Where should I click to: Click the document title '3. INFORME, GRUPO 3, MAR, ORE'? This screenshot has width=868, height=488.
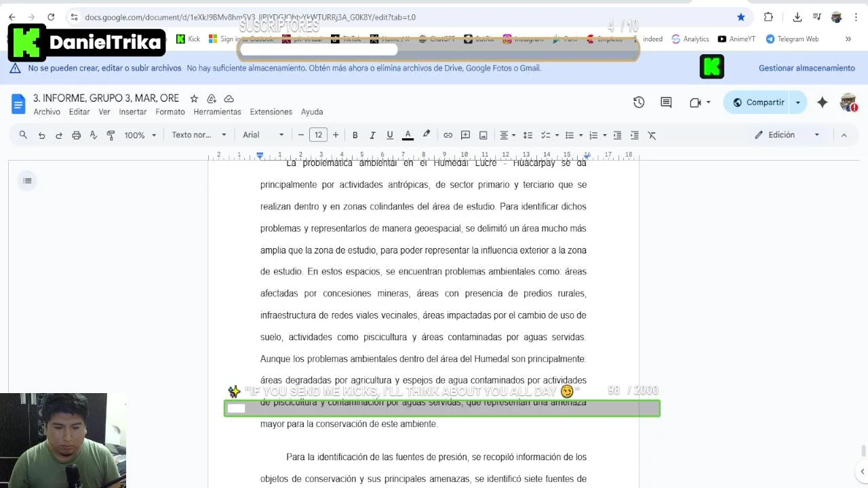coord(106,98)
